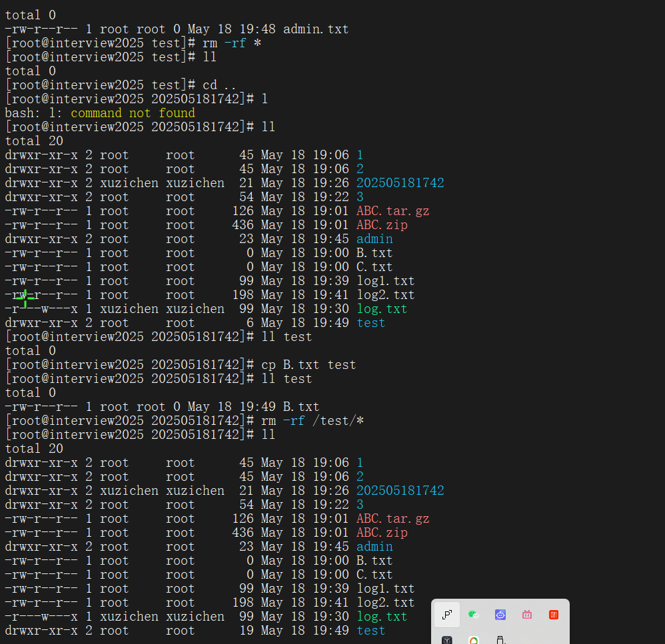Click 'total 20' above the second listing
Viewport: 665px width, 644px height.
click(34, 449)
